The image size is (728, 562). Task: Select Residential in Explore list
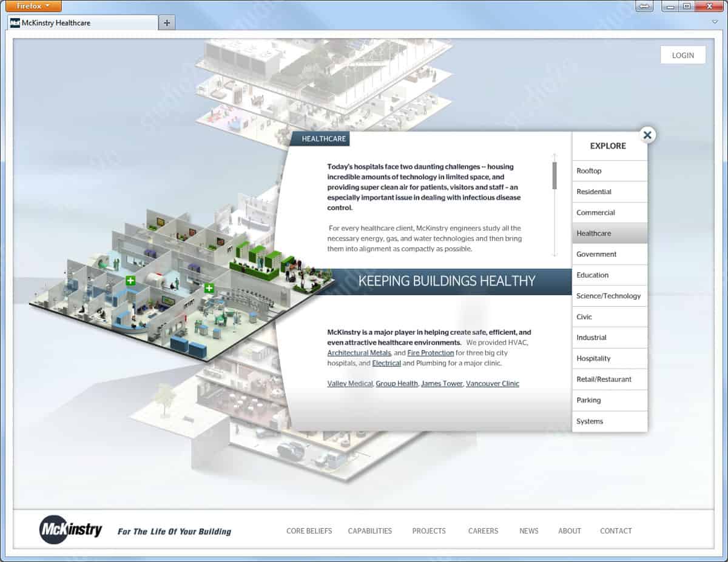610,192
